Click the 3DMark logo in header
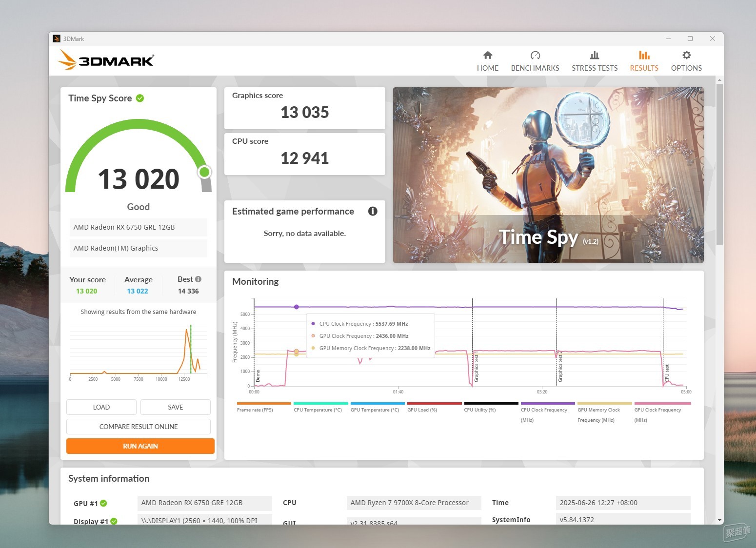This screenshot has width=756, height=548. [106, 60]
